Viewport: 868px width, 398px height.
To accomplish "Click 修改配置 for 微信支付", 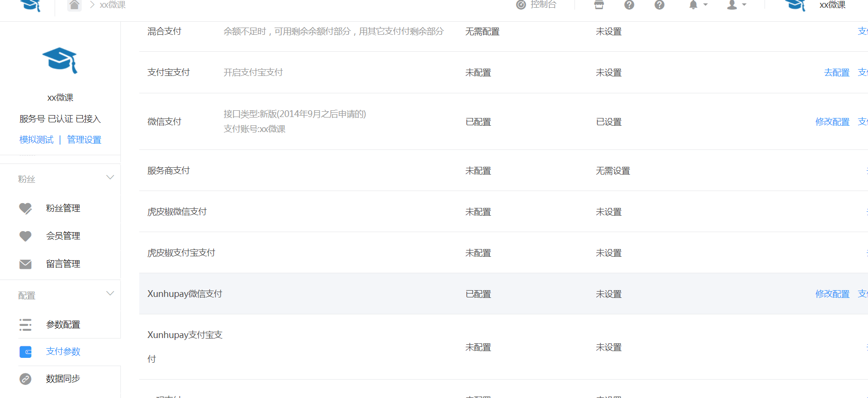I will pyautogui.click(x=832, y=122).
